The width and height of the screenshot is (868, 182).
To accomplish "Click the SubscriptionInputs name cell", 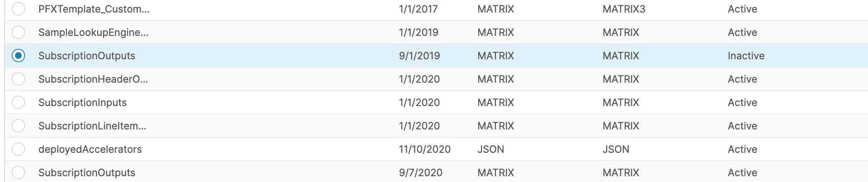I will [82, 103].
